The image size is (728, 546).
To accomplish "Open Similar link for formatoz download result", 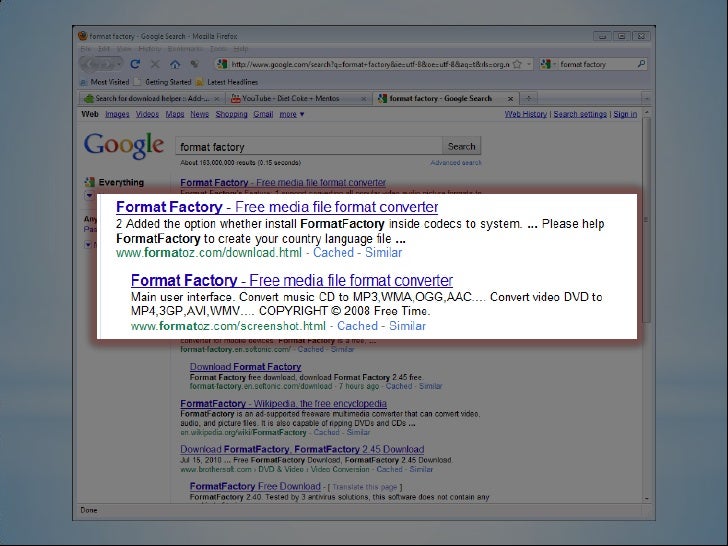I will [x=384, y=253].
